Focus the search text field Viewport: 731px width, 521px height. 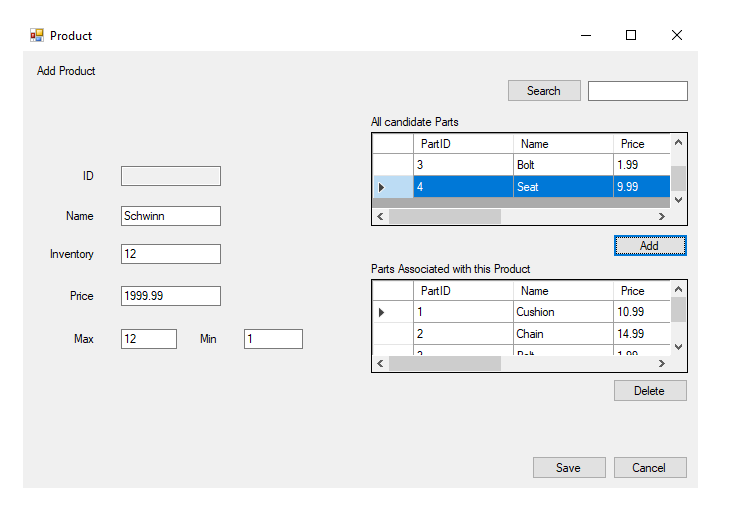(637, 91)
